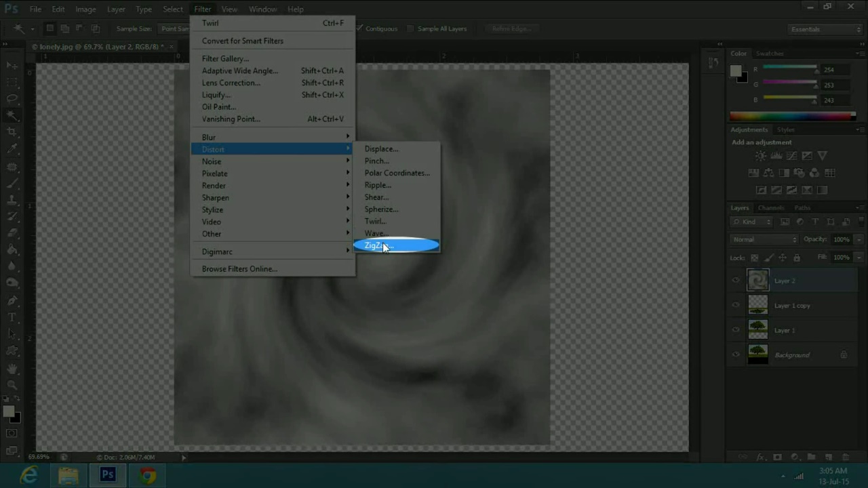
Task: Add a Levels adjustment
Action: (x=776, y=156)
